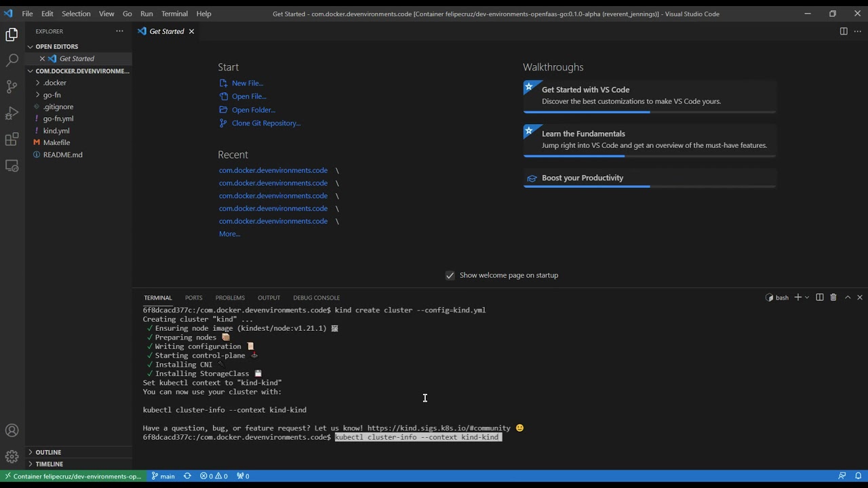This screenshot has height=488, width=868.
Task: Expand the go-fn folder
Action: click(x=79, y=95)
